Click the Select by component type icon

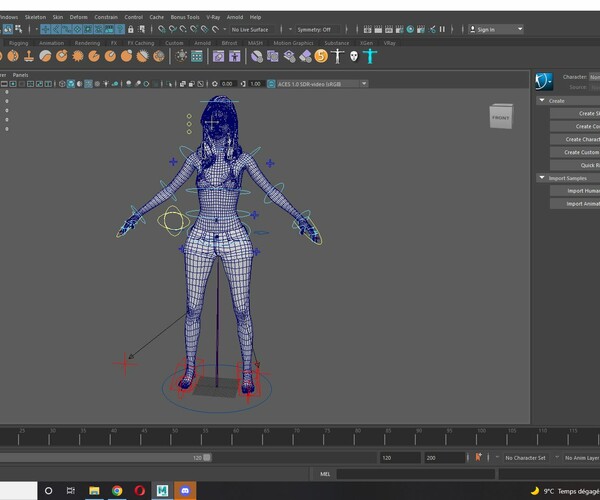point(18,29)
